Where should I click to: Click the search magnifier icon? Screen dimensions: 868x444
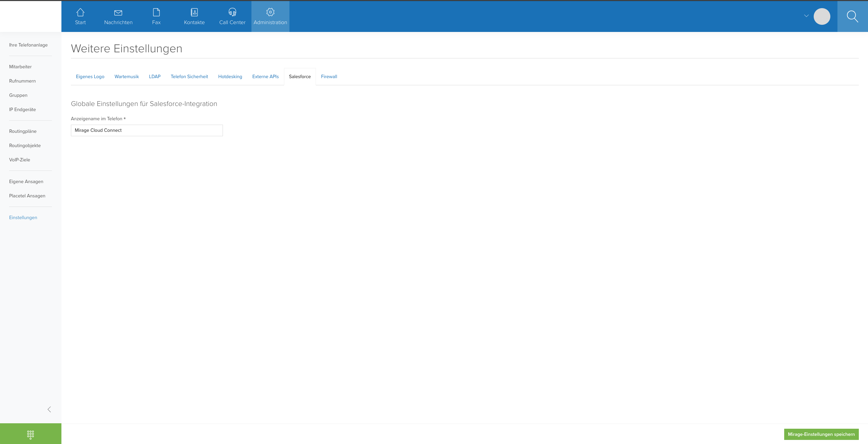click(x=852, y=16)
